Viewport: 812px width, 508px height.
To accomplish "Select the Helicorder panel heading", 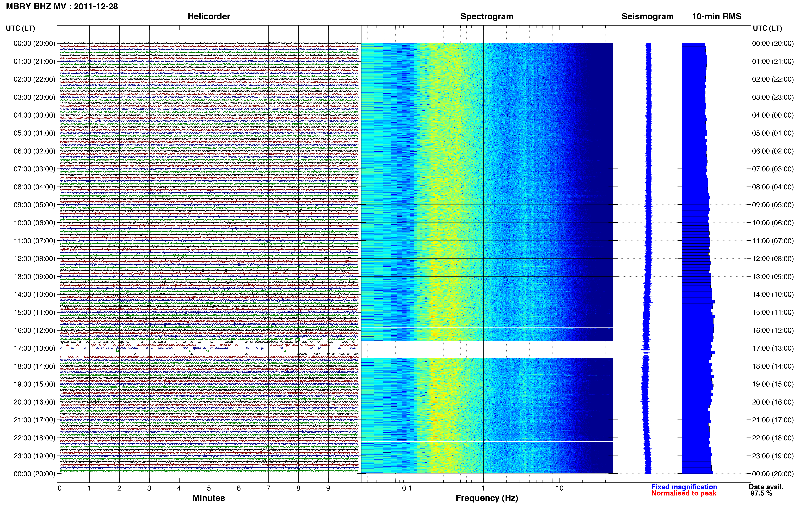I will tap(209, 16).
